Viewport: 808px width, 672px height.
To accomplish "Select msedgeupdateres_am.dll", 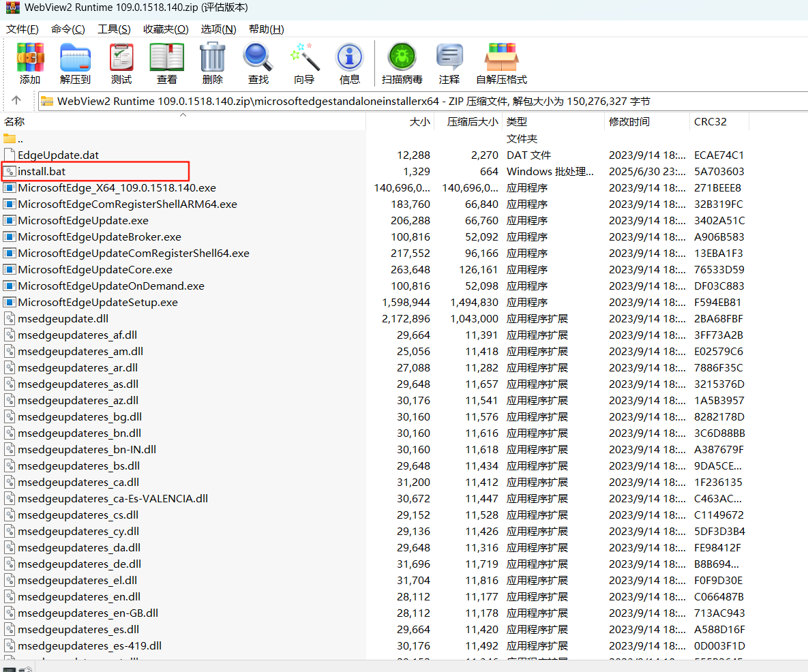I will [80, 351].
